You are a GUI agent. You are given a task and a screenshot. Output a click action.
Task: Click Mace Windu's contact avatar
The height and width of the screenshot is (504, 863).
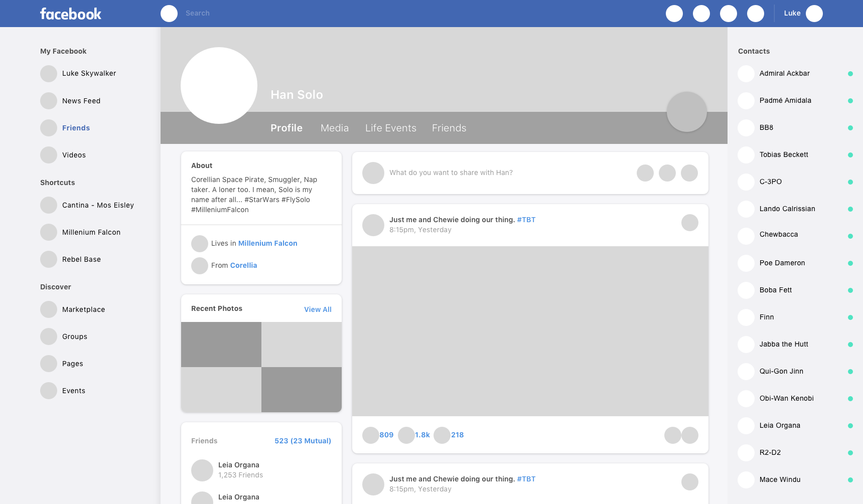pos(746,480)
